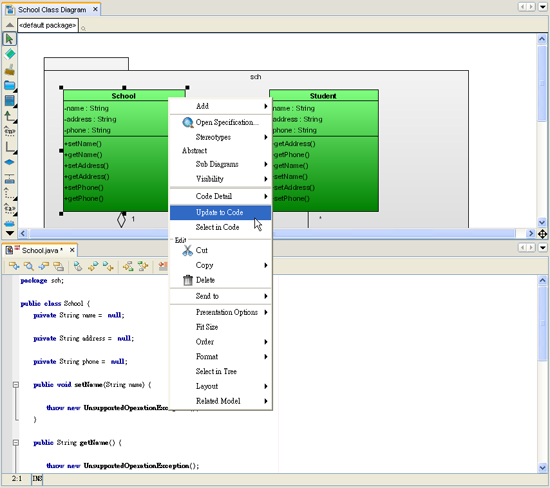The height and width of the screenshot is (488, 550).
Task: Click the Cut scissors icon
Action: tap(188, 250)
